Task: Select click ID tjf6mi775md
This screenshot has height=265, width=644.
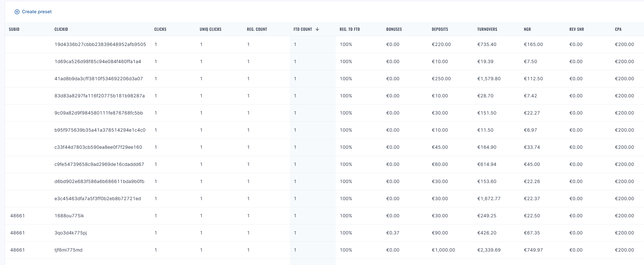Action: (68, 250)
